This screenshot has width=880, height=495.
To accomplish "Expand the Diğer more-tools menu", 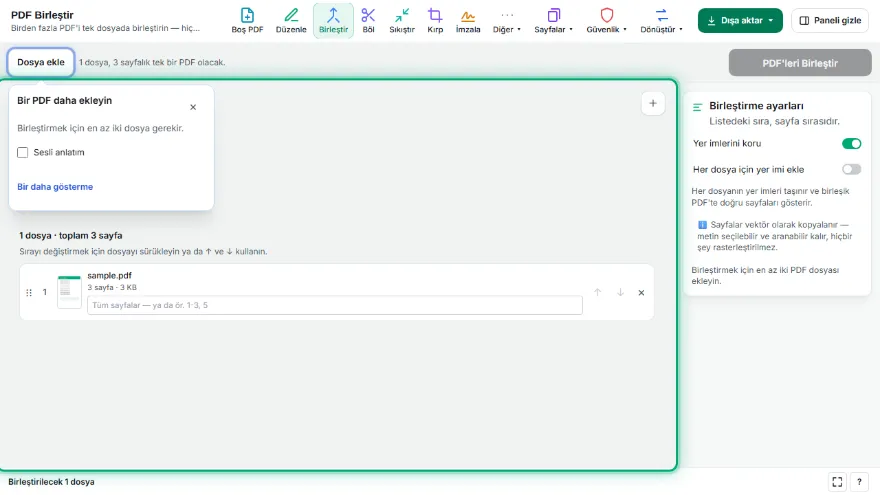I will (x=507, y=21).
